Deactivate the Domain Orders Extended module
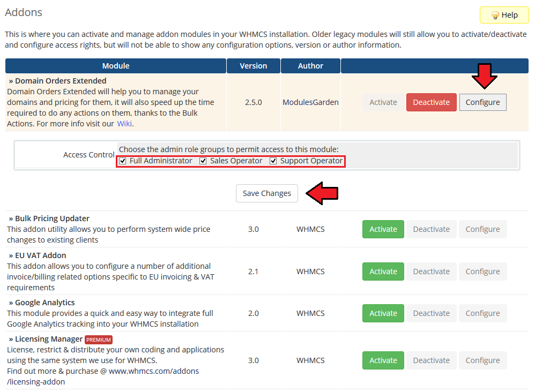Screen dimensions: 535x392 (431, 102)
